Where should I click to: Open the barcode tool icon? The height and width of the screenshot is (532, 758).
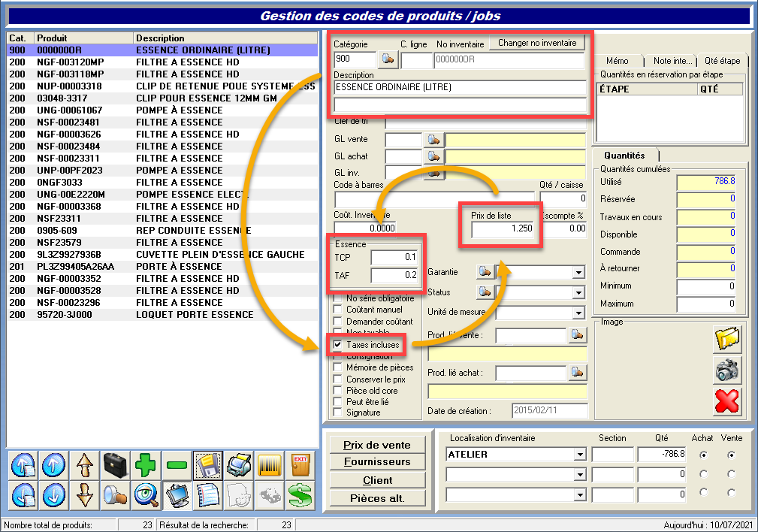click(x=269, y=465)
